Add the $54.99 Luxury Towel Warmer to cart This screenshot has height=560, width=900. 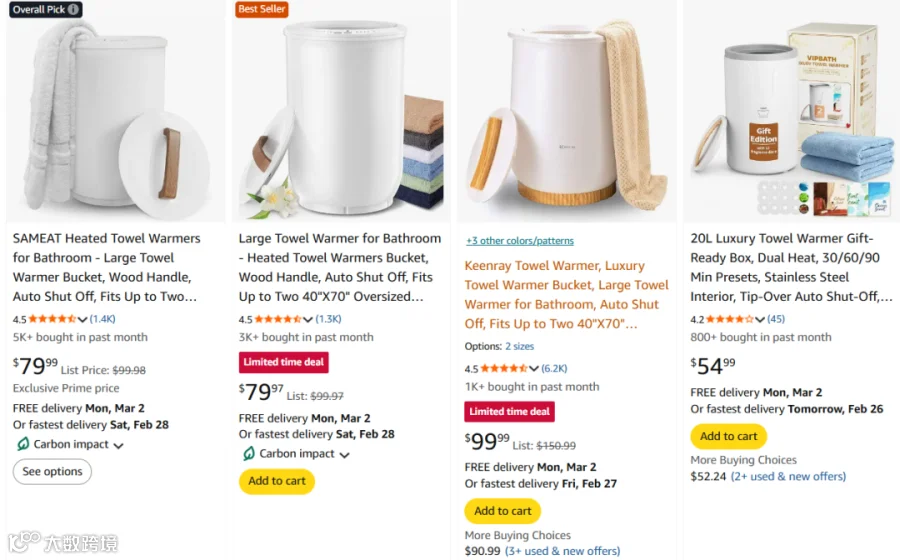tap(728, 436)
